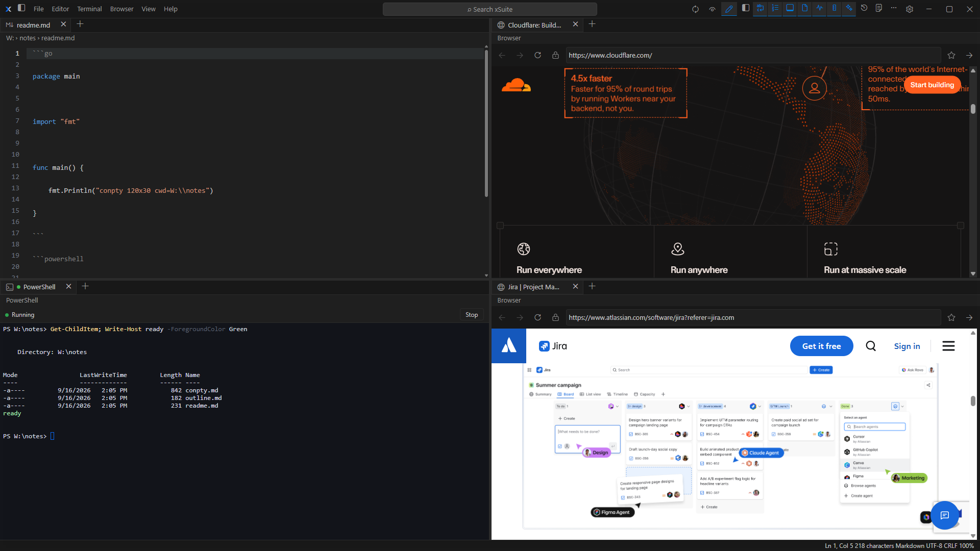This screenshot has height=551, width=980.
Task: Go forward in the Cloudflare browser pane
Action: (520, 55)
